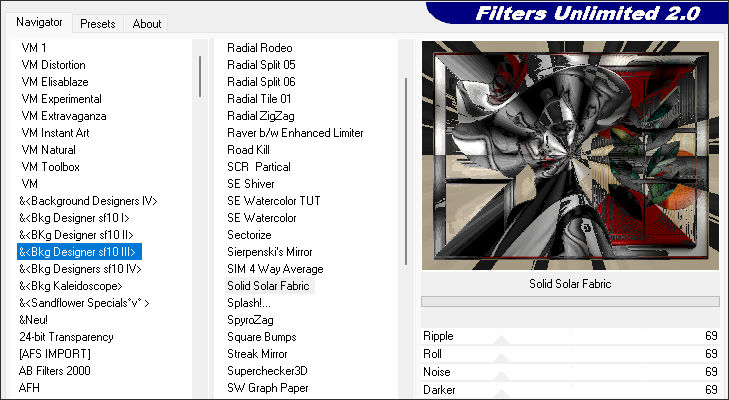This screenshot has width=729, height=400.
Task: Choose the VM Extravaganza category
Action: (65, 116)
